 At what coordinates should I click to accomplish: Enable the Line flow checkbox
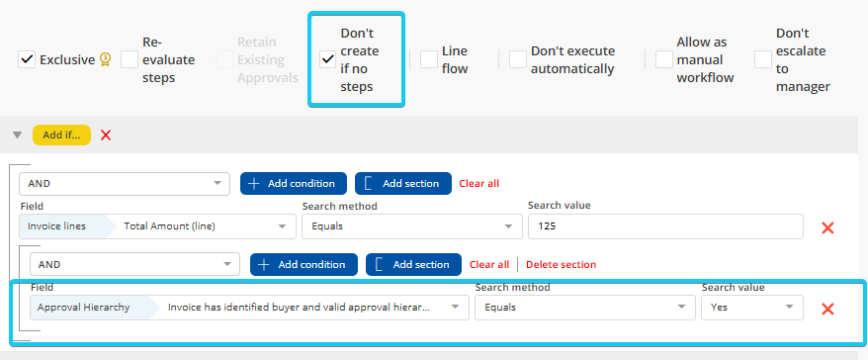coord(429,59)
